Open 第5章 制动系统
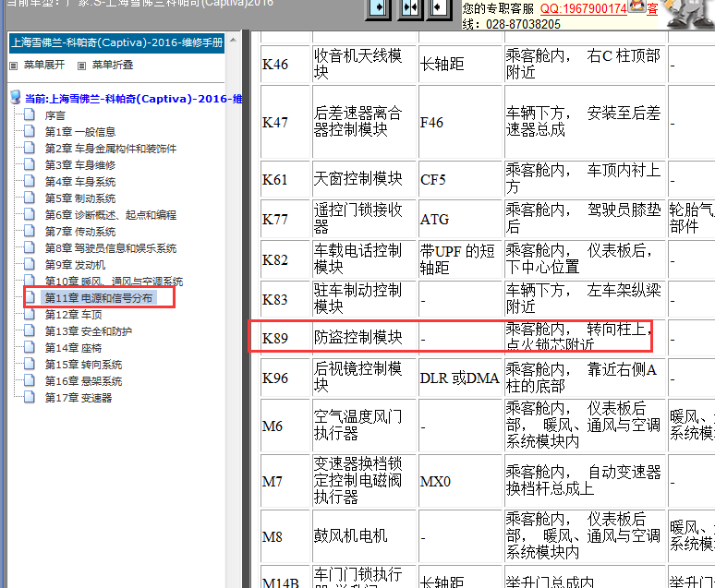The width and height of the screenshot is (715, 588). tap(80, 198)
